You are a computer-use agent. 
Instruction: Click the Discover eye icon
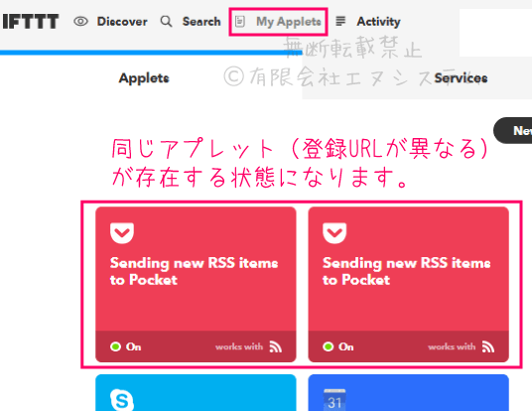[80, 22]
